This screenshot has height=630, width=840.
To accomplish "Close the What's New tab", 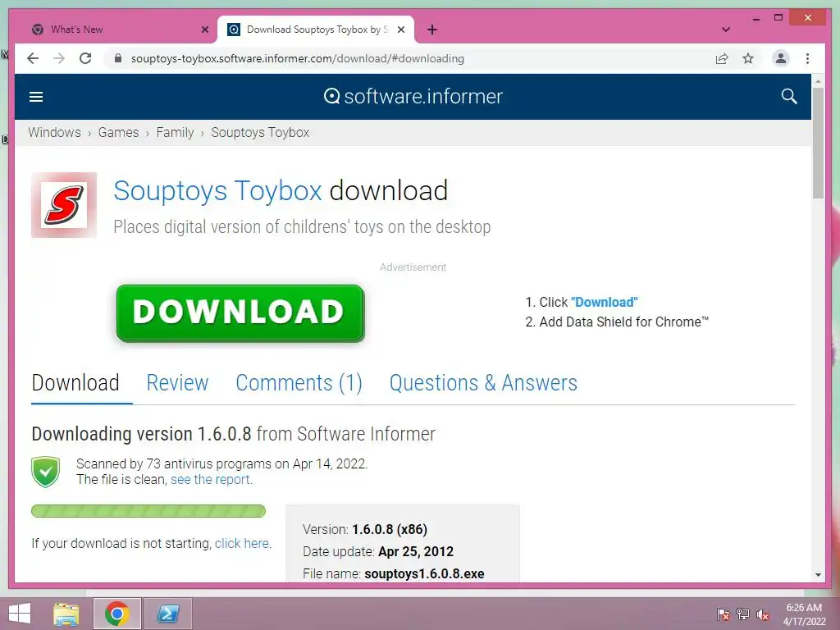I will click(x=204, y=30).
